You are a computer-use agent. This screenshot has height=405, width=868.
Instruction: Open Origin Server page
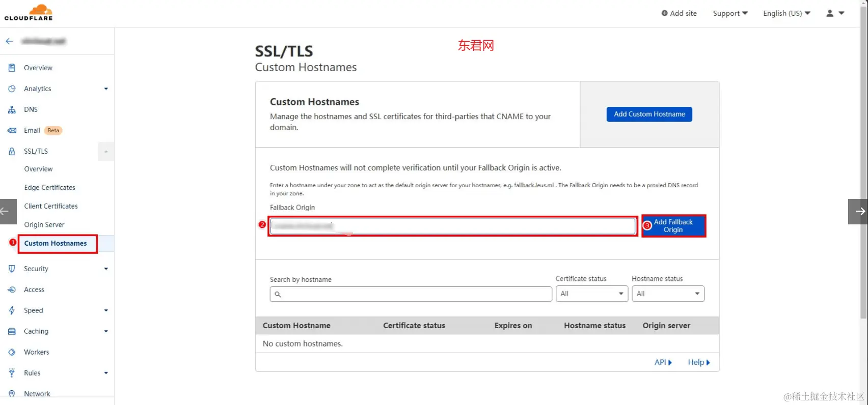(x=44, y=225)
